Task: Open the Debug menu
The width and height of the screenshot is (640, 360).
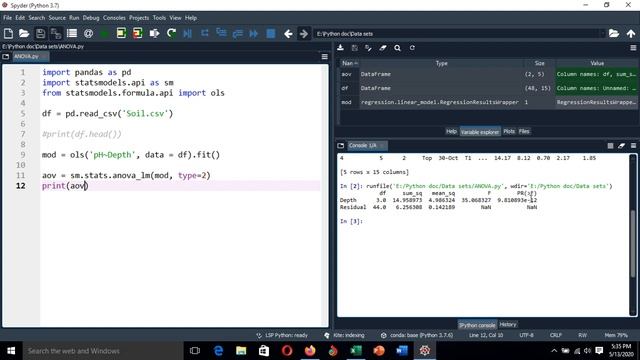Action: pos(91,18)
